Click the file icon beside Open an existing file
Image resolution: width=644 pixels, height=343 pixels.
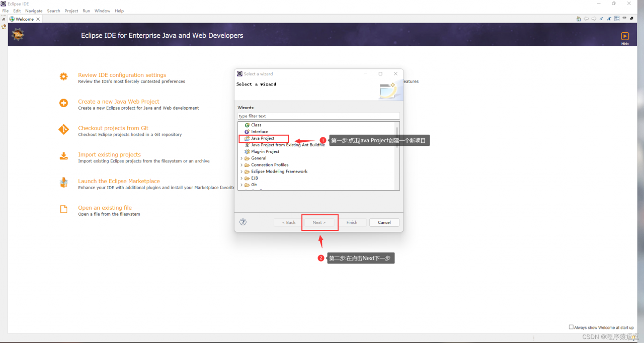click(x=63, y=209)
